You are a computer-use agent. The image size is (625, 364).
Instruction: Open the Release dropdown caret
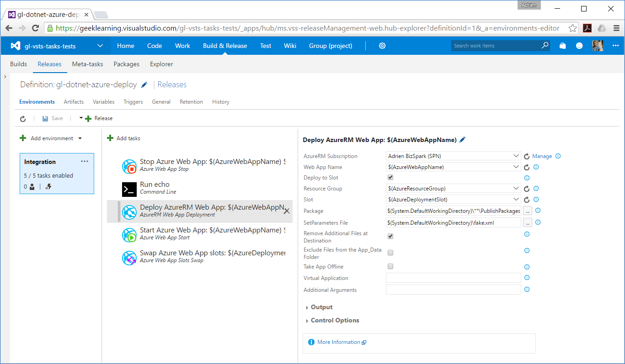coord(81,118)
